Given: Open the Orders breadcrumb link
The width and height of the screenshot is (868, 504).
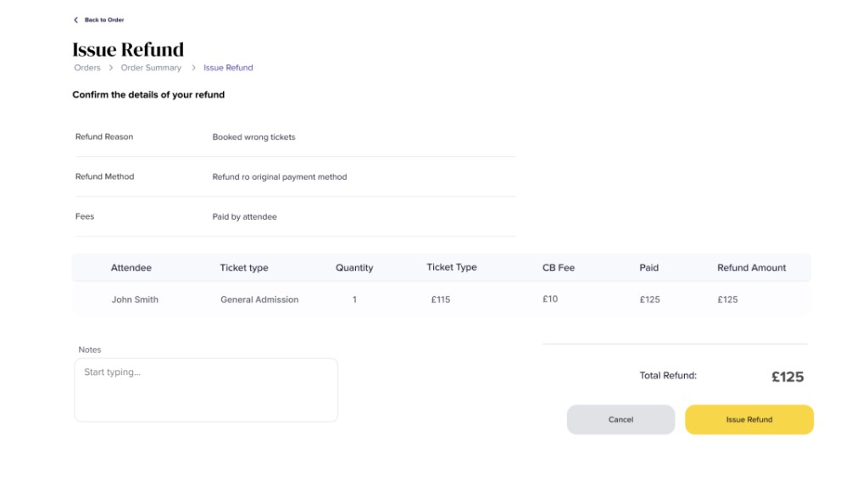Looking at the screenshot, I should pos(86,67).
